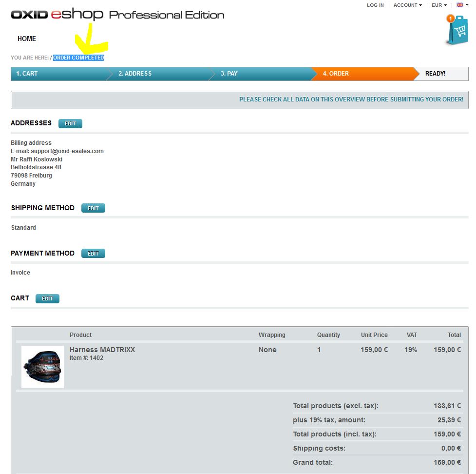Open the Harness MADTRIXX product title
Screen dimensions: 476x474
[x=102, y=350]
